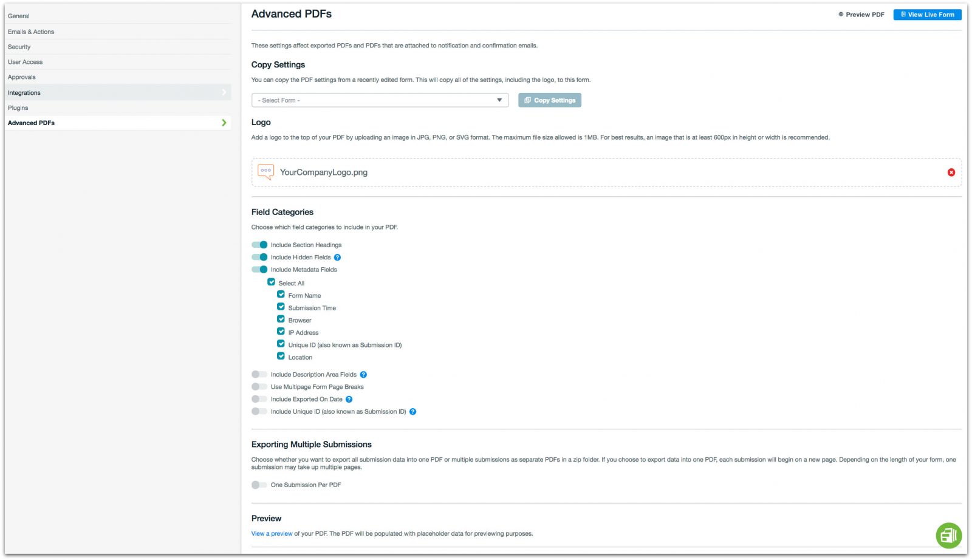The image size is (972, 560).
Task: Click the Advanced PDFs chevron
Action: [224, 123]
